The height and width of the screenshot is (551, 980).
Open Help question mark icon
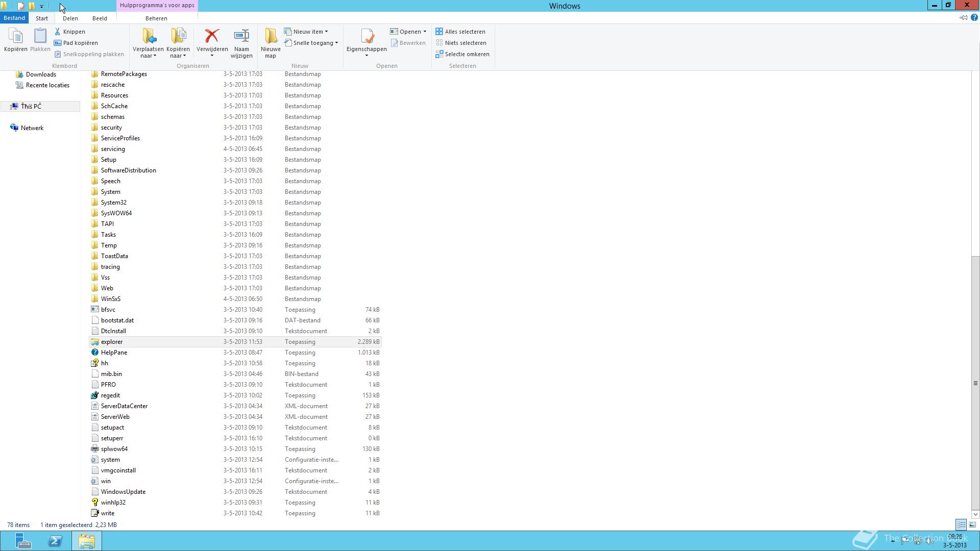pos(974,18)
